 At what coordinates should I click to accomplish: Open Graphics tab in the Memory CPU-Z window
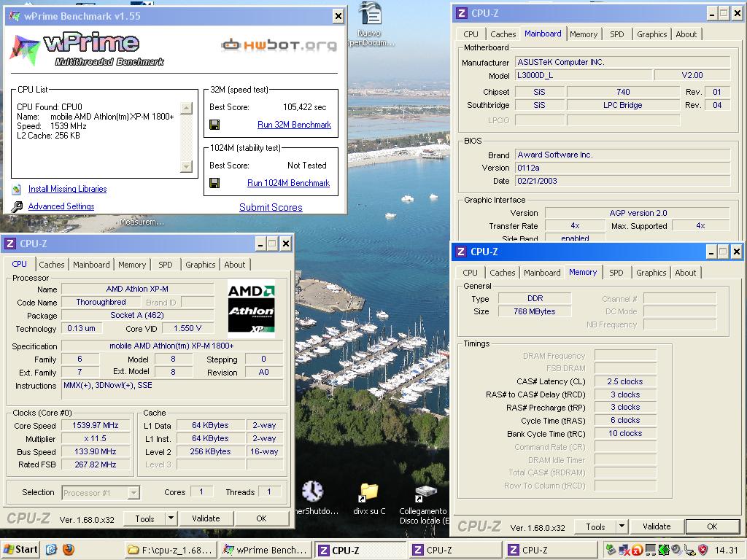(651, 273)
